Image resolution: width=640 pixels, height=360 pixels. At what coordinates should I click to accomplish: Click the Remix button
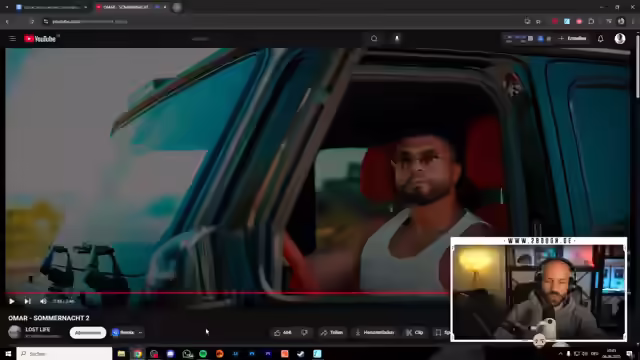point(123,333)
